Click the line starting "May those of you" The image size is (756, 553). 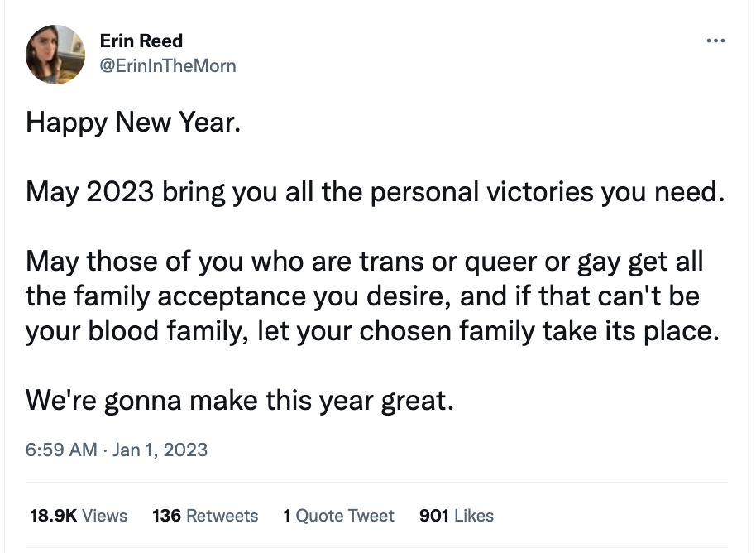365,262
